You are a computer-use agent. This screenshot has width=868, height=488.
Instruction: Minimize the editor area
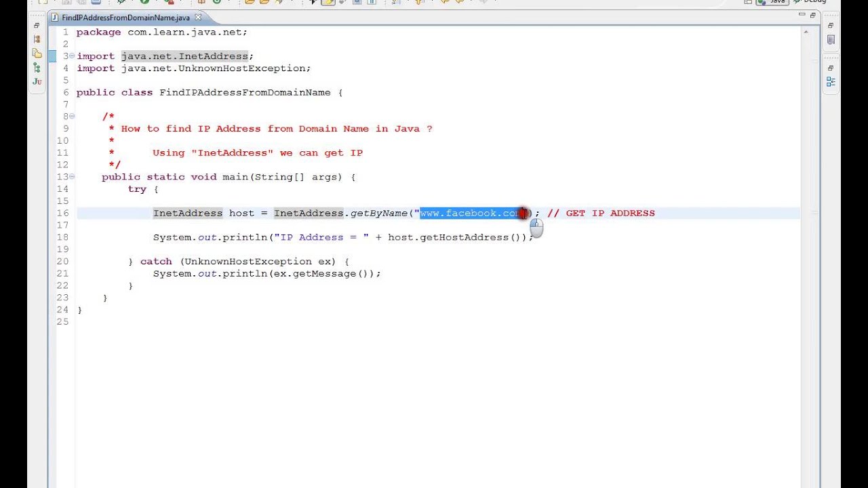(x=802, y=15)
